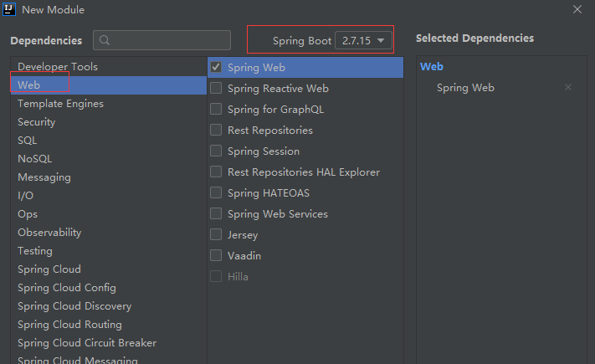
Task: Choose Spring Cloud Config category
Action: pyautogui.click(x=109, y=288)
